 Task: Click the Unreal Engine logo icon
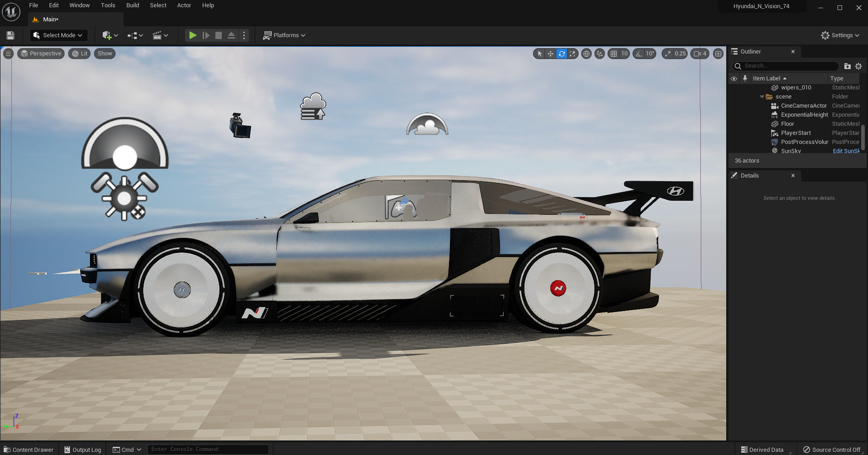point(11,12)
